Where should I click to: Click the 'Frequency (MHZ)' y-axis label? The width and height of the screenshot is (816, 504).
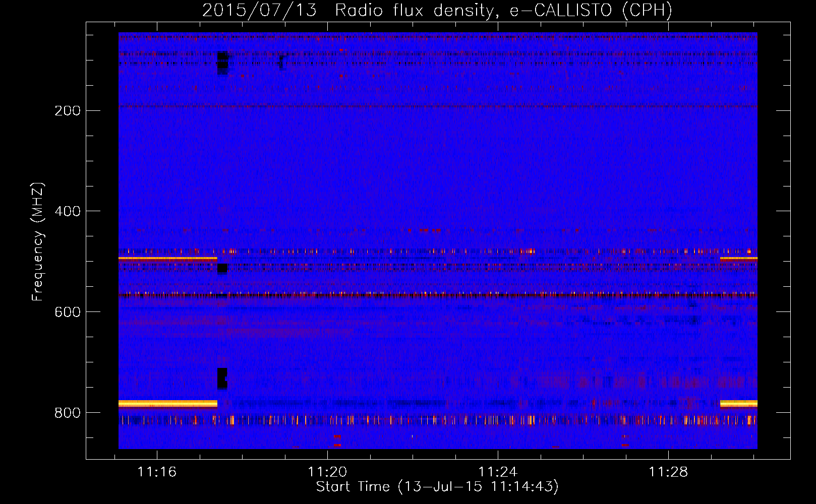click(x=38, y=242)
